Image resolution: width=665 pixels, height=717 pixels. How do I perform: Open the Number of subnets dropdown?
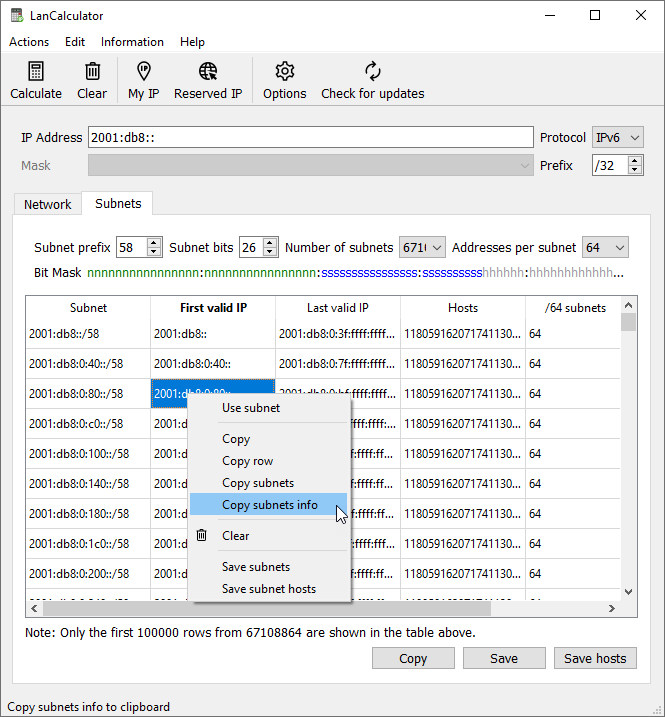point(422,247)
